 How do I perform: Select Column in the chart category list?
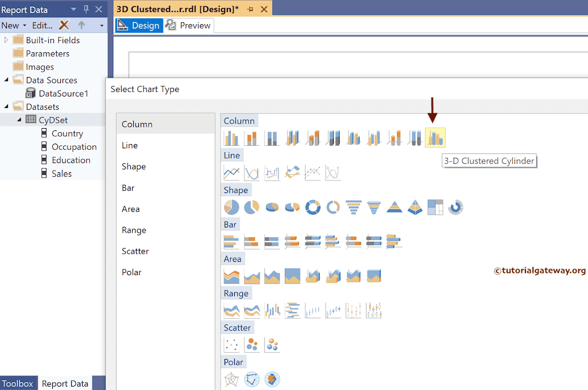(x=165, y=124)
